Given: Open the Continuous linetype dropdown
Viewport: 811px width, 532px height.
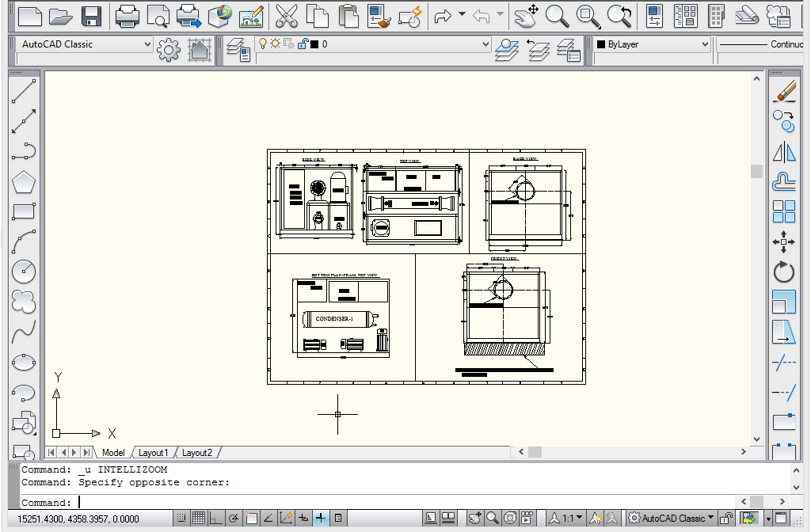Looking at the screenshot, I should coord(760,45).
